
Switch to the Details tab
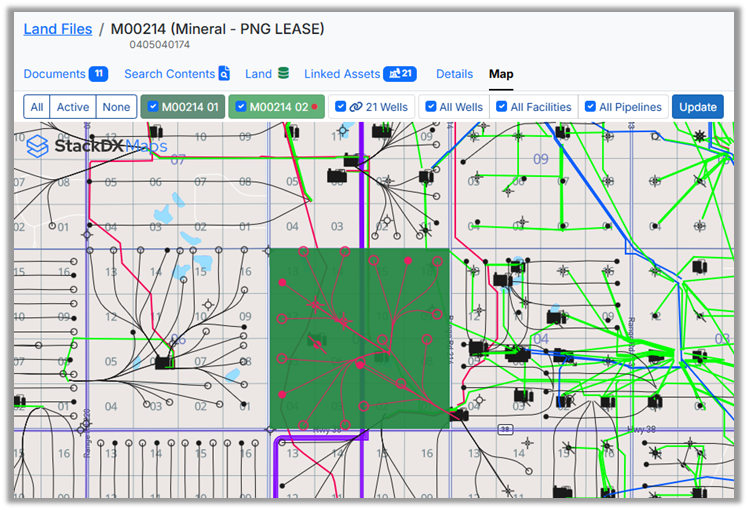[x=454, y=74]
